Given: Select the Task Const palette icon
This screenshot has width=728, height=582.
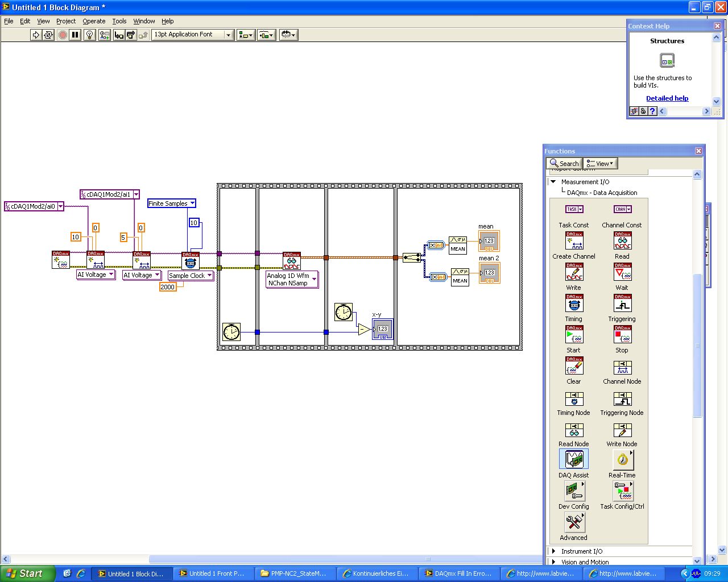Looking at the screenshot, I should click(574, 209).
